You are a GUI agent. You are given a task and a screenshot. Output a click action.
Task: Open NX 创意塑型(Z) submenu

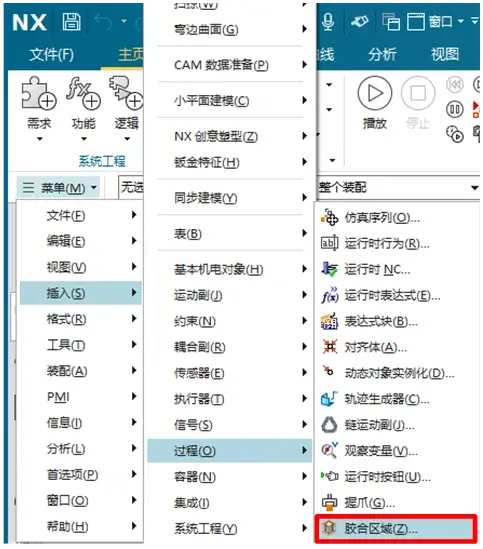pos(230,136)
